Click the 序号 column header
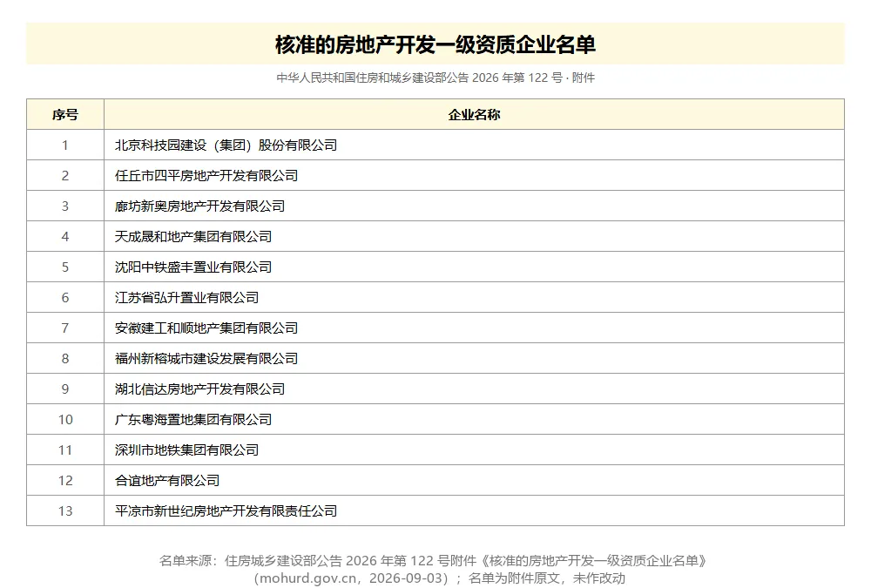Image resolution: width=871 pixels, height=588 pixels. tap(65, 114)
